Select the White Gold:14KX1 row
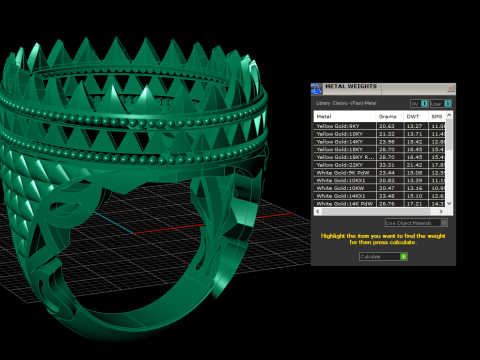The image size is (480, 360). click(379, 196)
